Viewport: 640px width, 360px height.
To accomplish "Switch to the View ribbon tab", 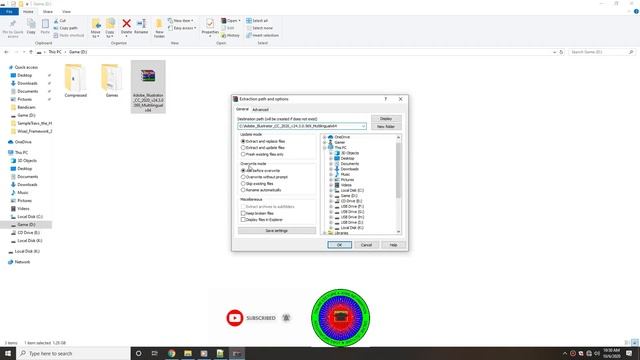I will click(67, 11).
